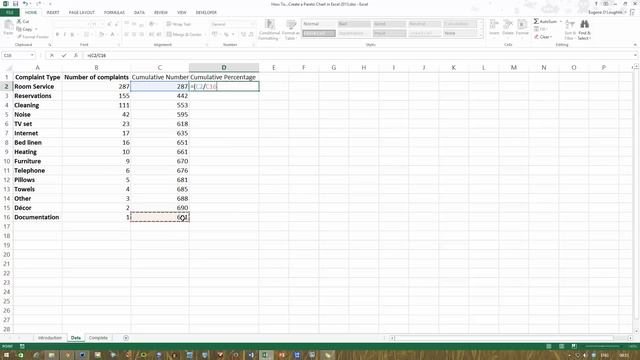The height and width of the screenshot is (360, 640).
Task: Switch to Normal view in status bar
Action: (x=549, y=346)
